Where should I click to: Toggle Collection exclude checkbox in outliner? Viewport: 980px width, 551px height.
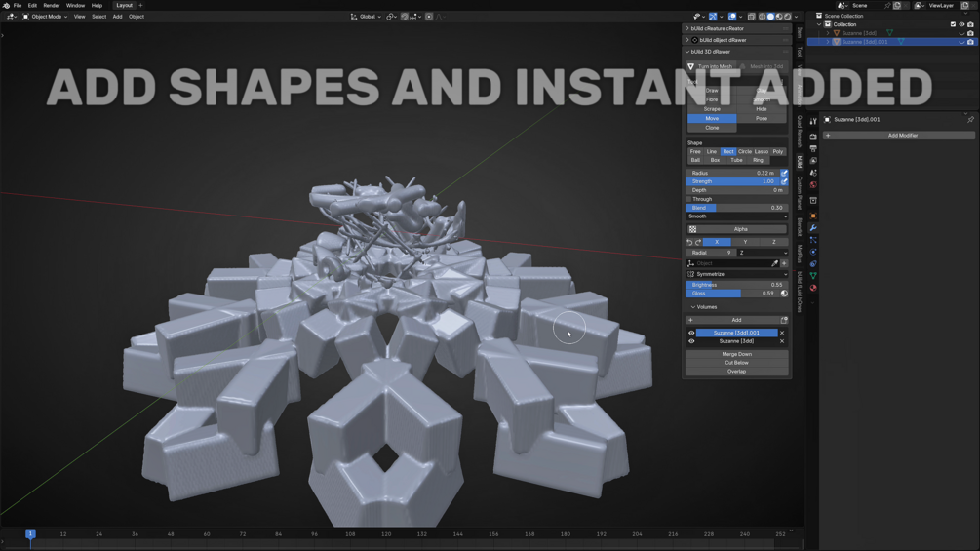953,24
